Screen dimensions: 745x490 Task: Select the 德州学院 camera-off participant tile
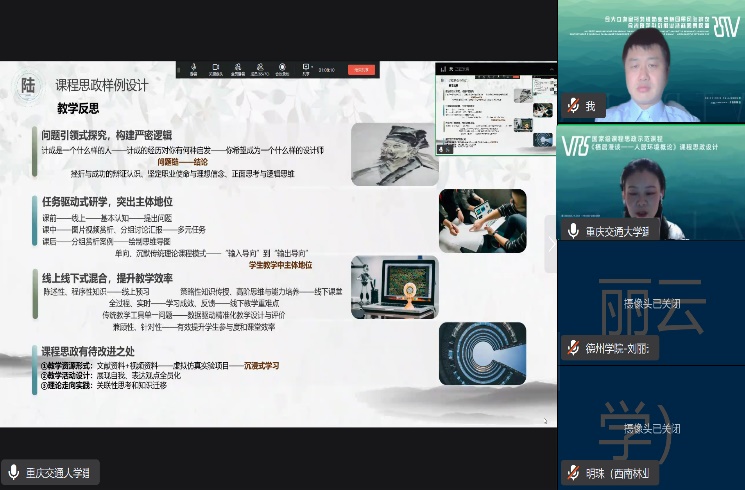(x=650, y=300)
